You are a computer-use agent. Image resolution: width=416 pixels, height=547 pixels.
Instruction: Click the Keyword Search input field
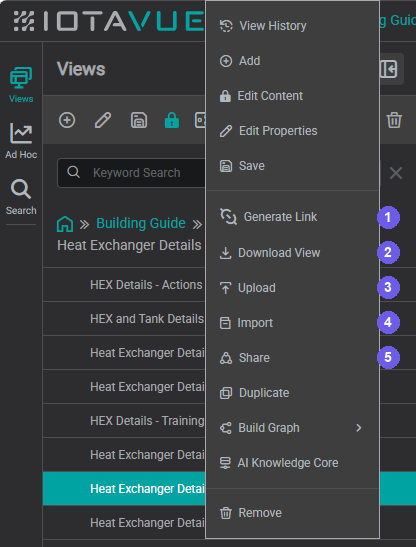(131, 173)
